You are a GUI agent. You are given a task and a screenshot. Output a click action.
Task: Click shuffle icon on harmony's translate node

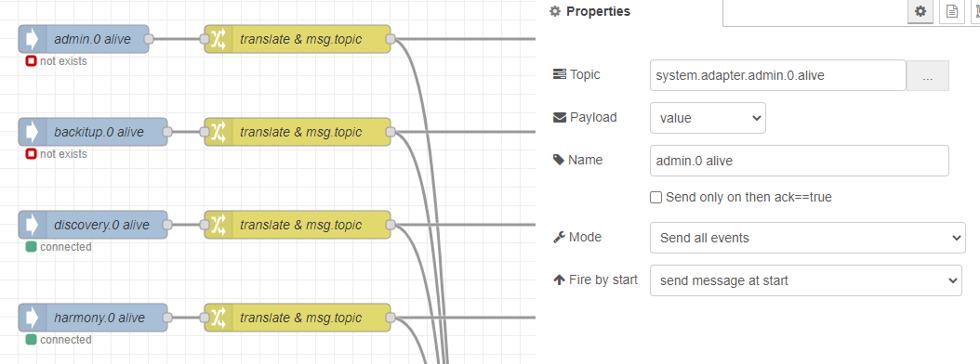click(x=219, y=318)
